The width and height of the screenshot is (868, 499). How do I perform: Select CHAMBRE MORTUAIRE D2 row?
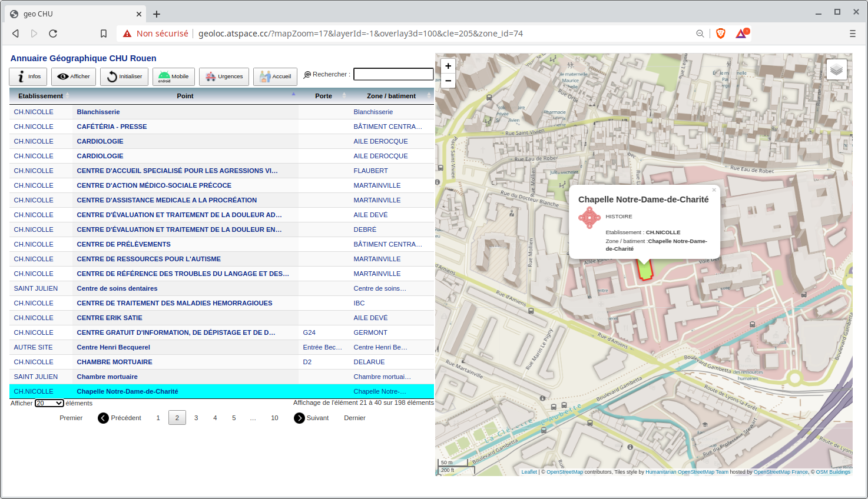pos(221,362)
